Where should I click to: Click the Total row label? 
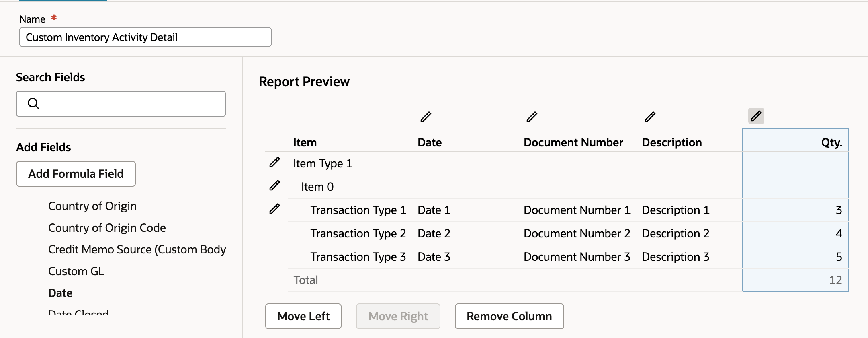[306, 280]
